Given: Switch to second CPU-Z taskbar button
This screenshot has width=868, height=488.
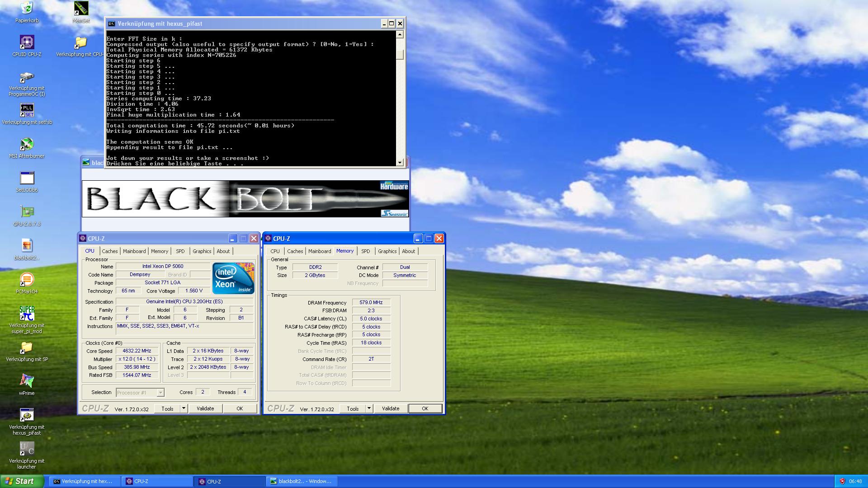Looking at the screenshot, I should tap(230, 481).
